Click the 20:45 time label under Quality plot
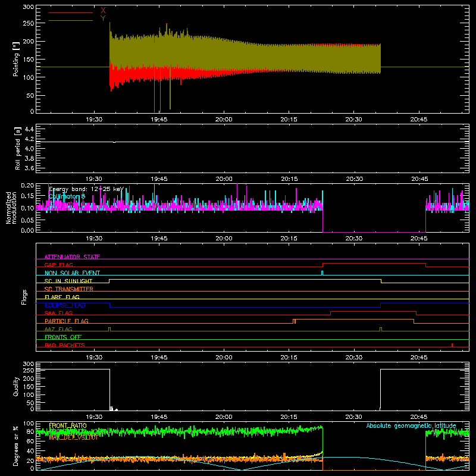The image size is (476, 476). (x=419, y=417)
